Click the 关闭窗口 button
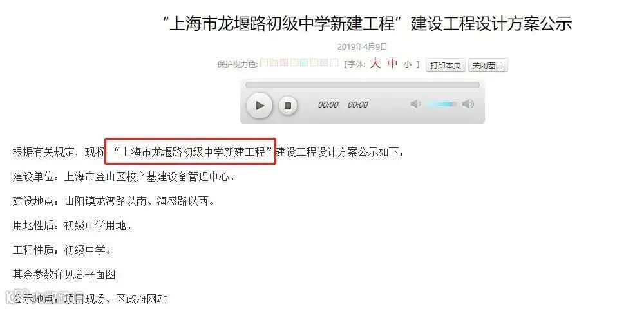644x309 pixels. click(x=488, y=65)
